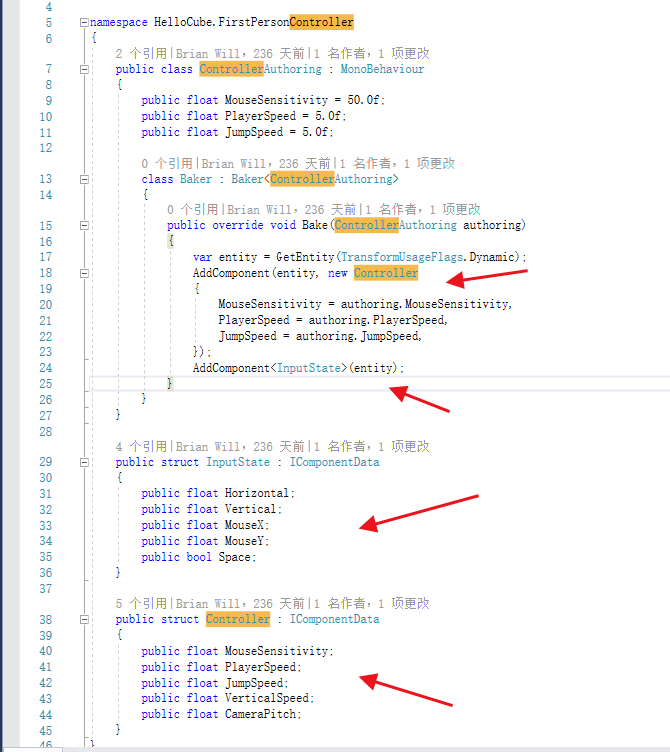
Task: Click ControllerAuthoring parameter type in Bake
Action: [396, 225]
